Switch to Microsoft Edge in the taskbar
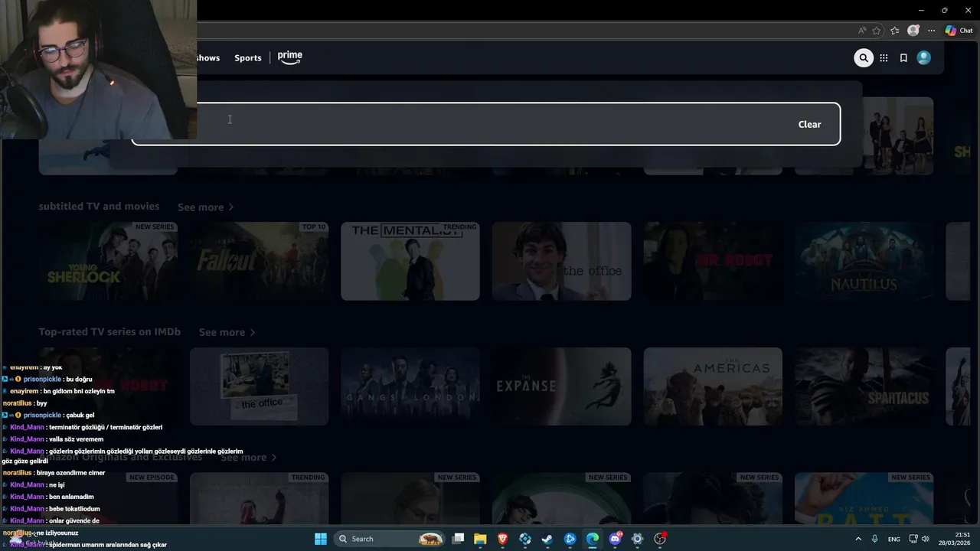 coord(593,539)
